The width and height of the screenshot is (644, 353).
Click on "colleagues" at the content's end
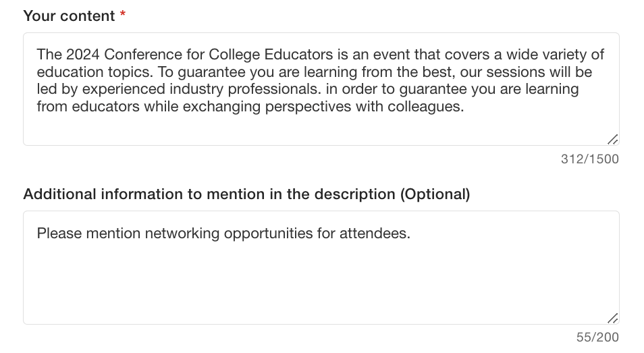(428, 107)
